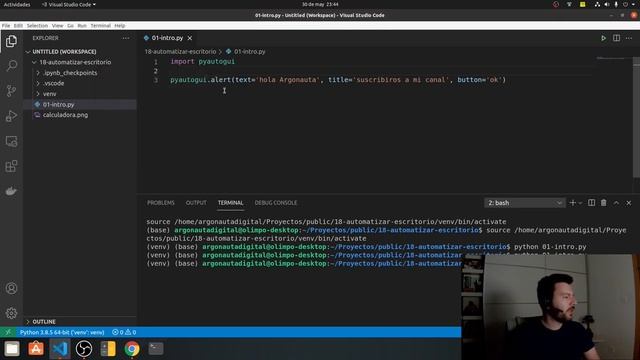Open the View menu
Image resolution: width=640 pixels, height=360 pixels.
58,25
